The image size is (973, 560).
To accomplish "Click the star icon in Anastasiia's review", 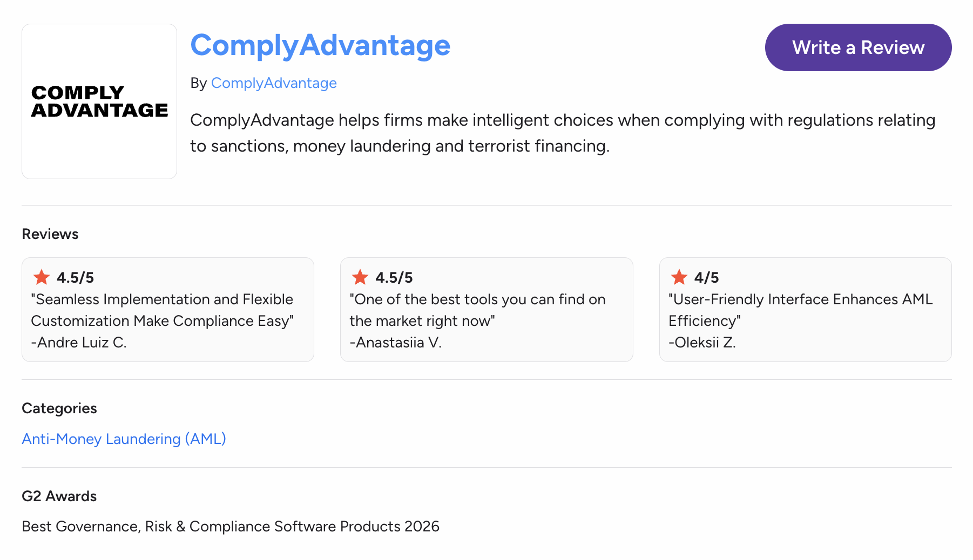I will [x=360, y=277].
